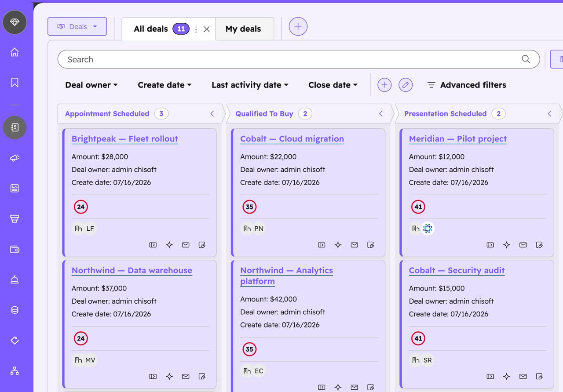Screen dimensions: 563x392
Task: Click AI sparkle on Meridian Pilot project
Action: click(507, 245)
